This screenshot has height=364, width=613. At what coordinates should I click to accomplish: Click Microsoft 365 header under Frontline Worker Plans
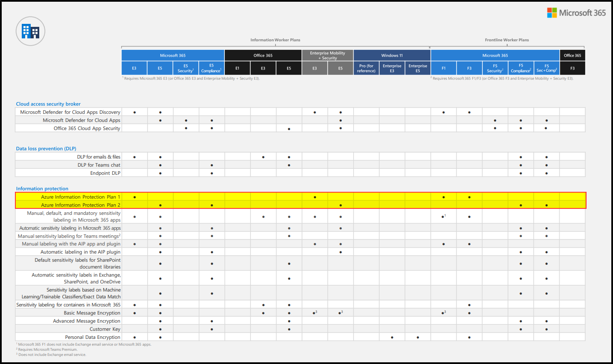495,55
